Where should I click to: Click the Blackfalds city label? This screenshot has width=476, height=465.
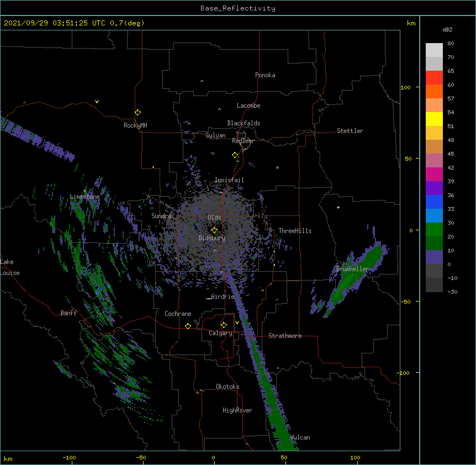pos(244,123)
